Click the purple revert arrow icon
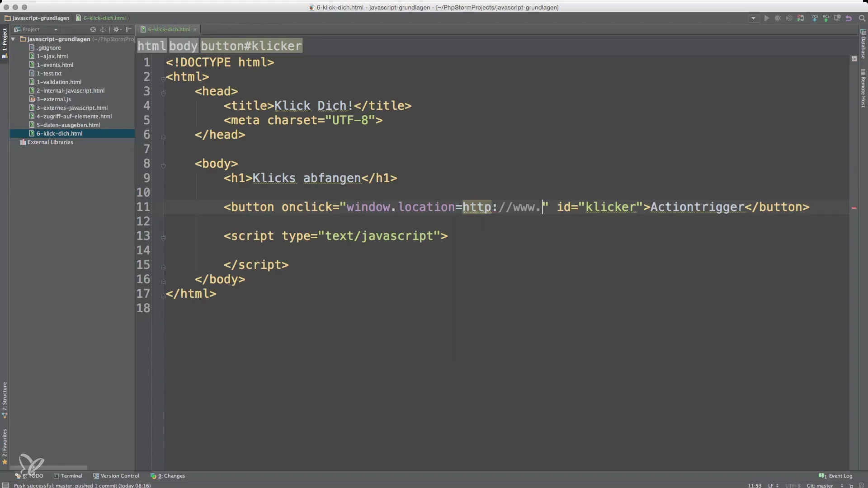The image size is (868, 488). 849,19
